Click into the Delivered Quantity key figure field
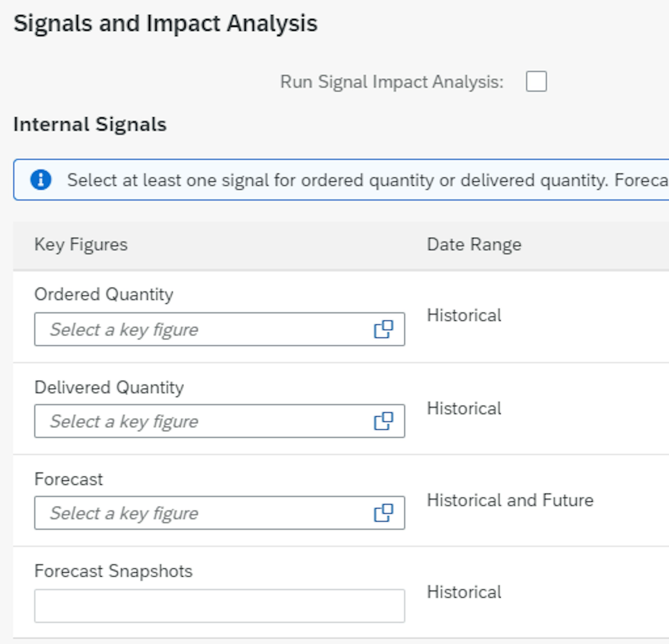The width and height of the screenshot is (669, 644). point(201,421)
